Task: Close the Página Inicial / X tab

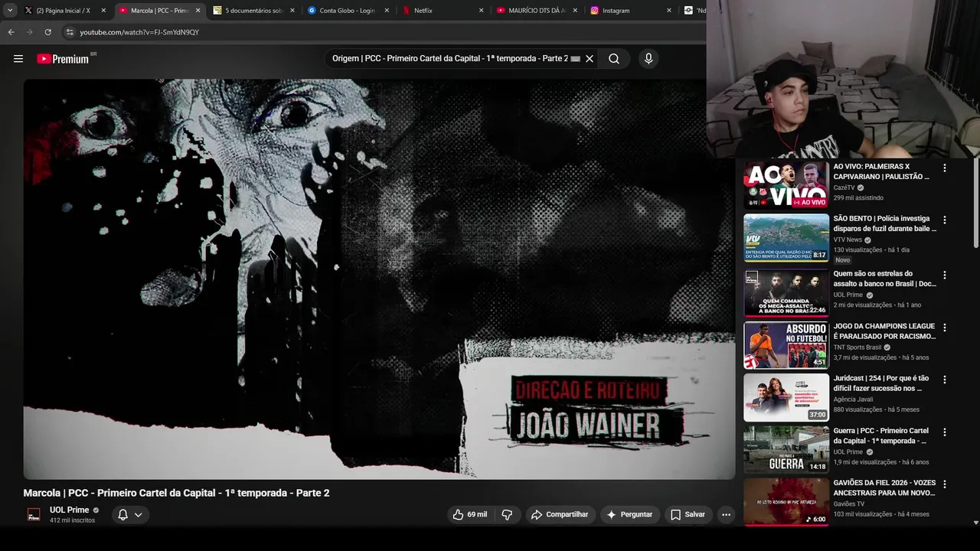Action: click(x=103, y=11)
